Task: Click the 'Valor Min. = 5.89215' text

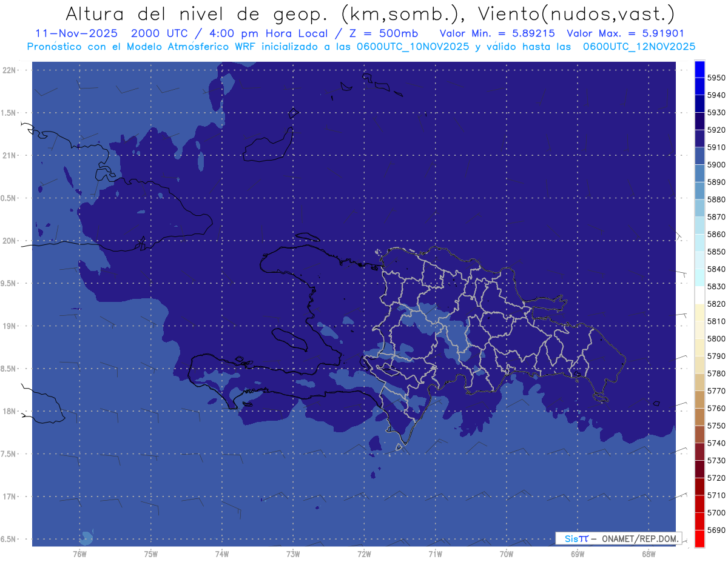Action: [x=497, y=33]
